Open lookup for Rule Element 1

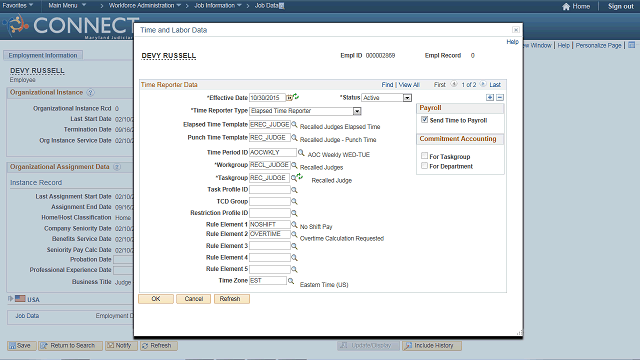tap(294, 224)
